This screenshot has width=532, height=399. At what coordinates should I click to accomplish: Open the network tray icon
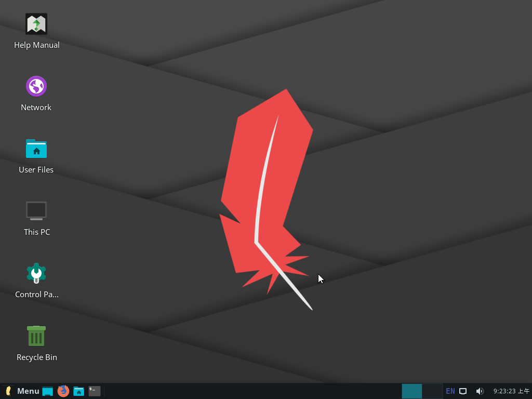click(x=463, y=391)
